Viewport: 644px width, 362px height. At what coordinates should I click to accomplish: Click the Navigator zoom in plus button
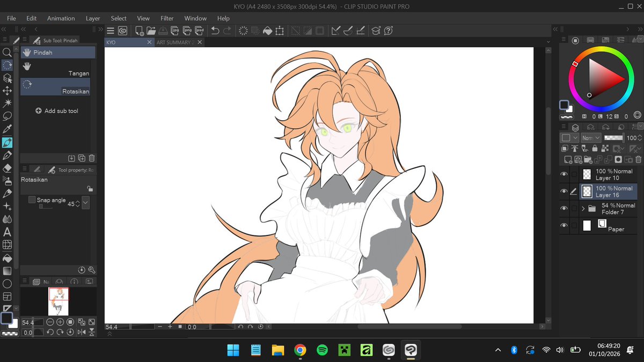coord(60,322)
